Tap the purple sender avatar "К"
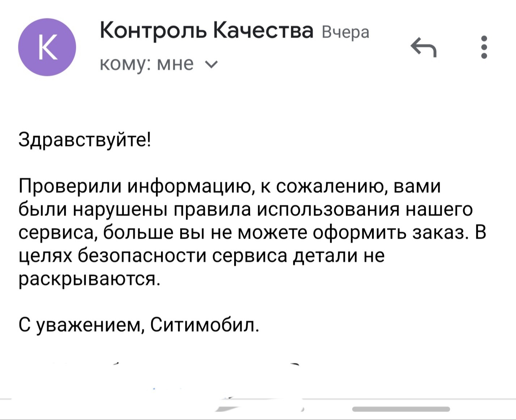Image resolution: width=516 pixels, height=420 pixels. 47,47
